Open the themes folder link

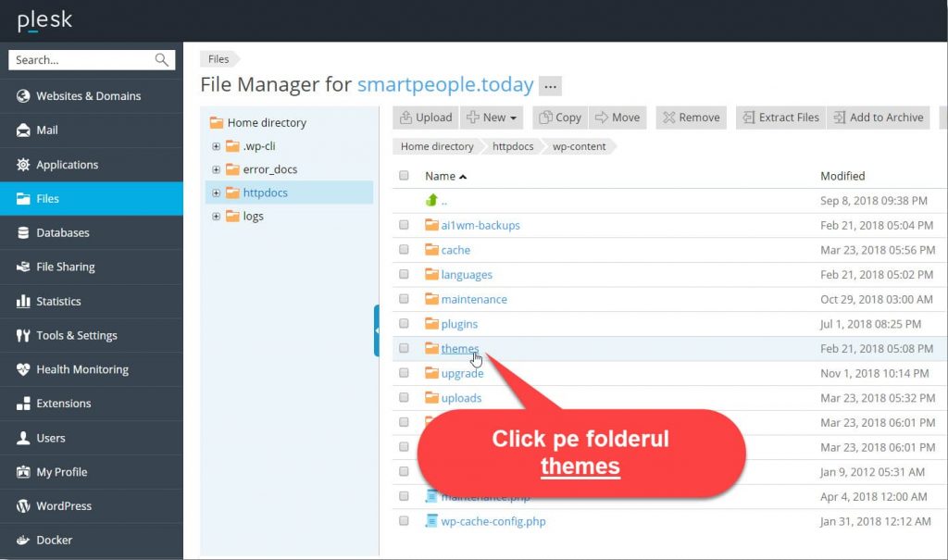click(x=460, y=349)
